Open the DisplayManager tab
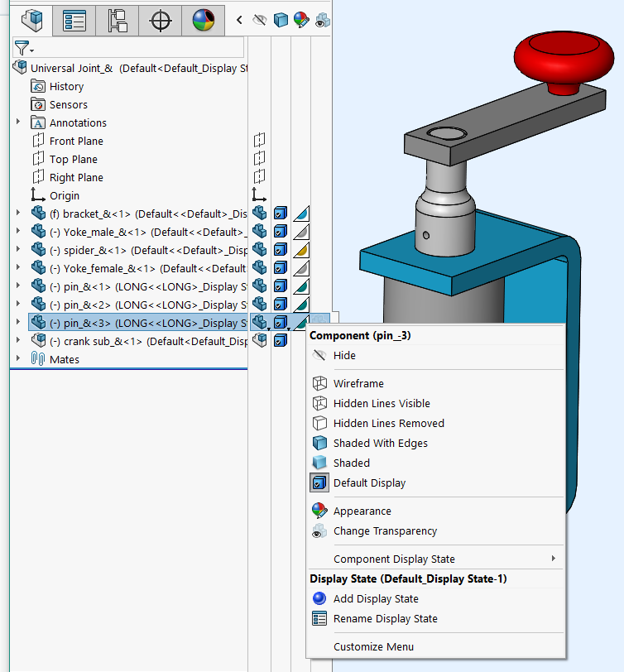624x672 pixels. pos(203,20)
